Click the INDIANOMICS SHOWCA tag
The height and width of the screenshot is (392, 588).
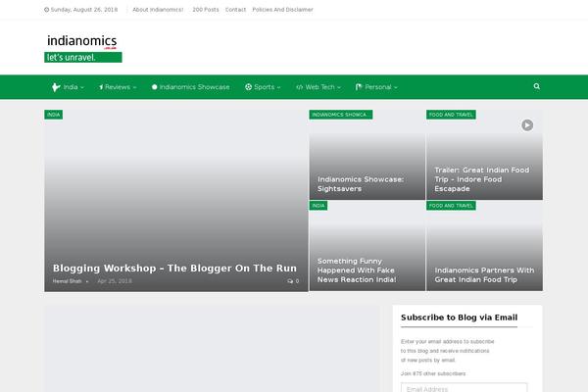coord(340,115)
